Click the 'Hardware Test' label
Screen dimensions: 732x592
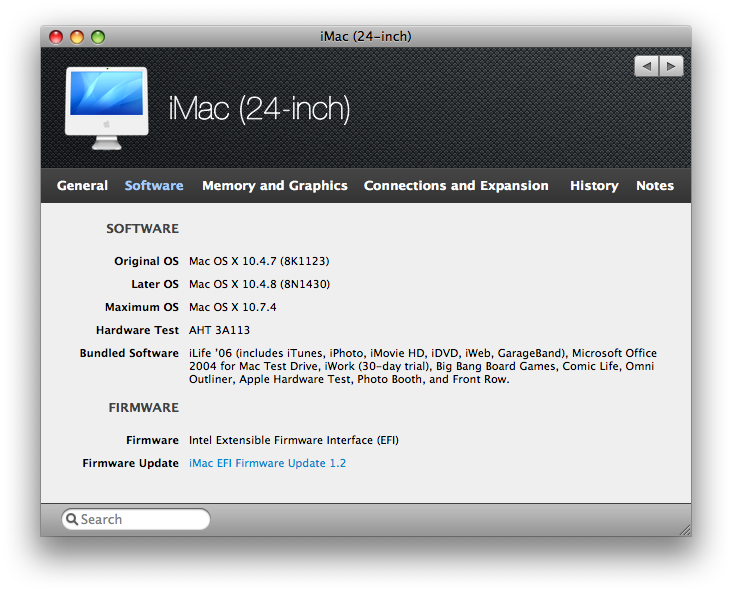[x=137, y=330]
